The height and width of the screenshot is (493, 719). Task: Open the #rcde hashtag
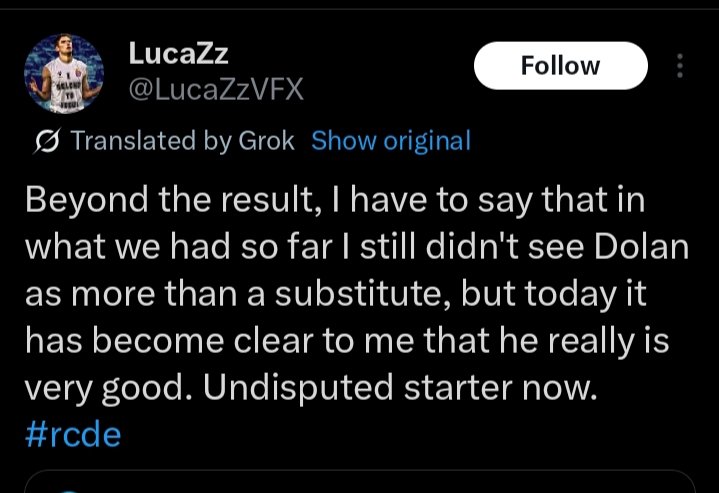[73, 435]
